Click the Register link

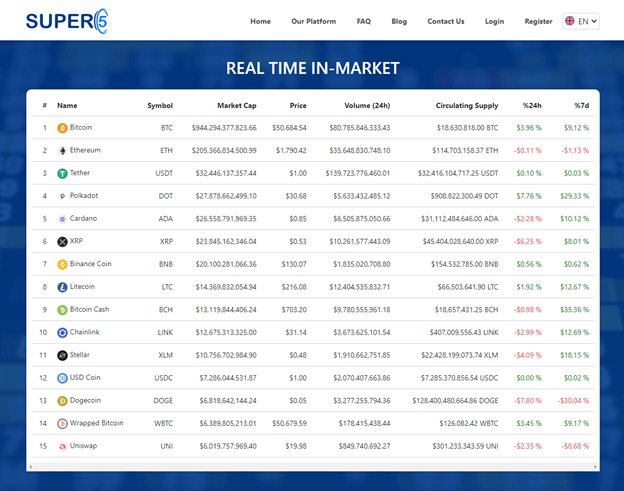[538, 21]
